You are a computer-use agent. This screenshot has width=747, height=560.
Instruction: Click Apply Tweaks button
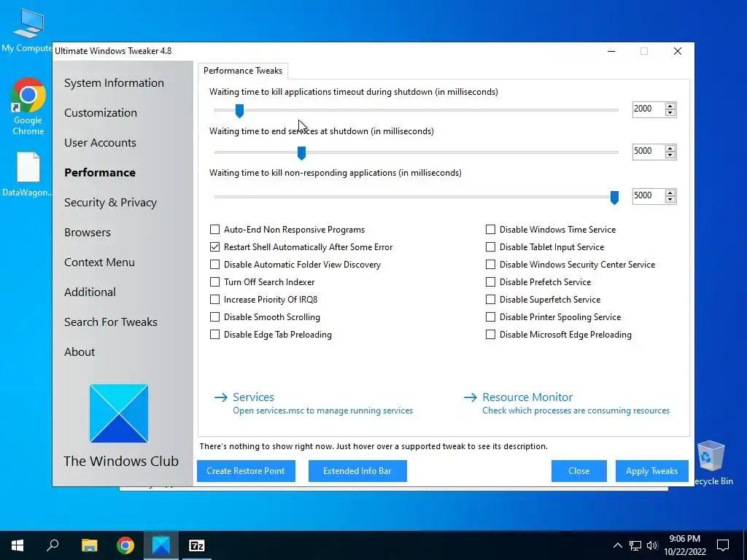pyautogui.click(x=651, y=471)
